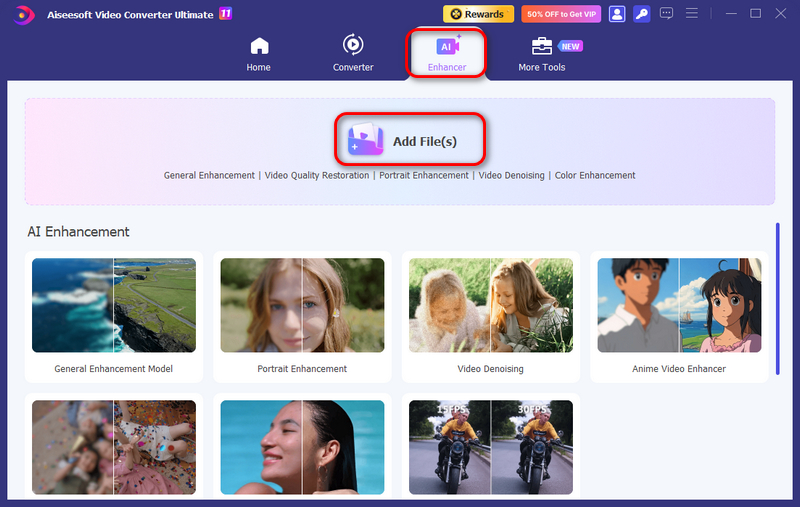This screenshot has width=800, height=507.
Task: Open the hamburger menu icon
Action: click(x=692, y=13)
